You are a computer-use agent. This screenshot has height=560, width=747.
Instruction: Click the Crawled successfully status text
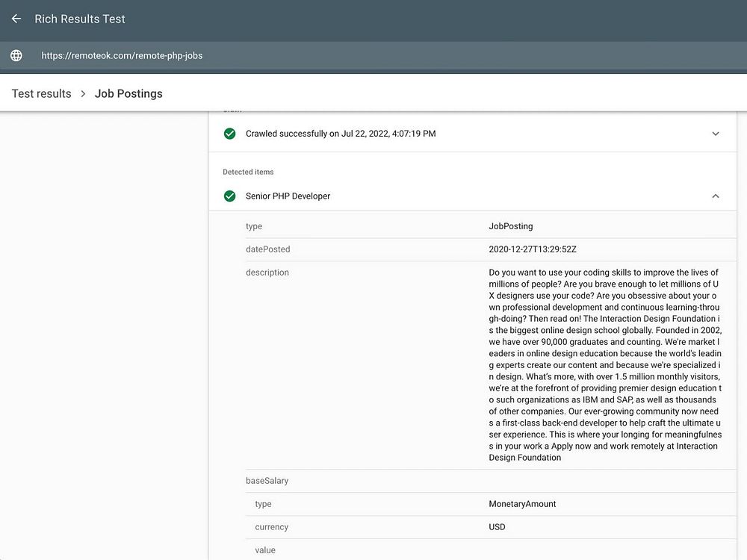pyautogui.click(x=341, y=134)
